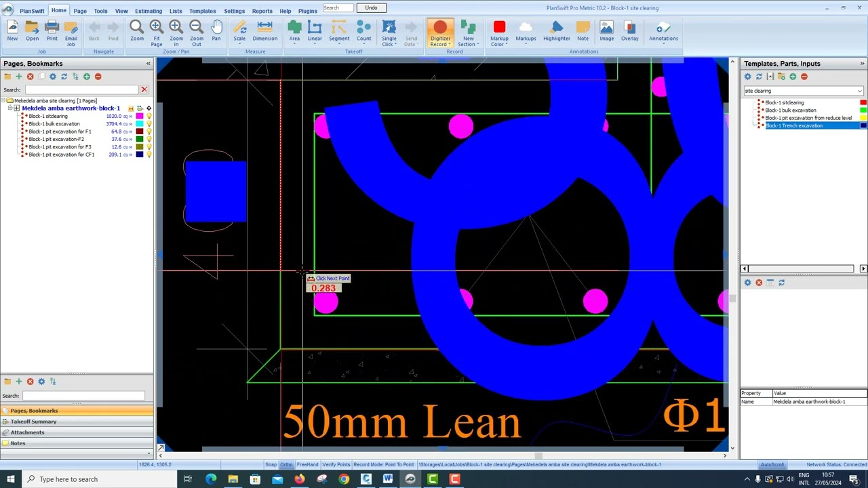
Task: Collapse the Pages, Bookmarks panel
Action: pyautogui.click(x=148, y=64)
